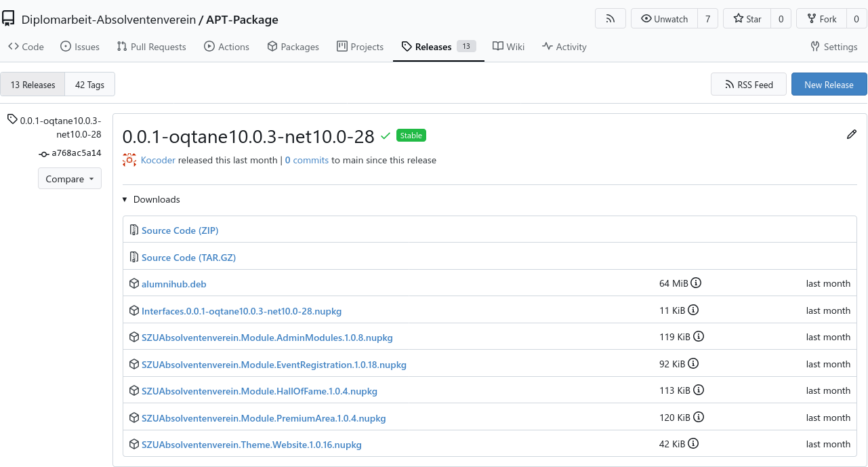868x467 pixels.
Task: Click the archive icon next to Source Code (ZIP)
Action: point(133,230)
